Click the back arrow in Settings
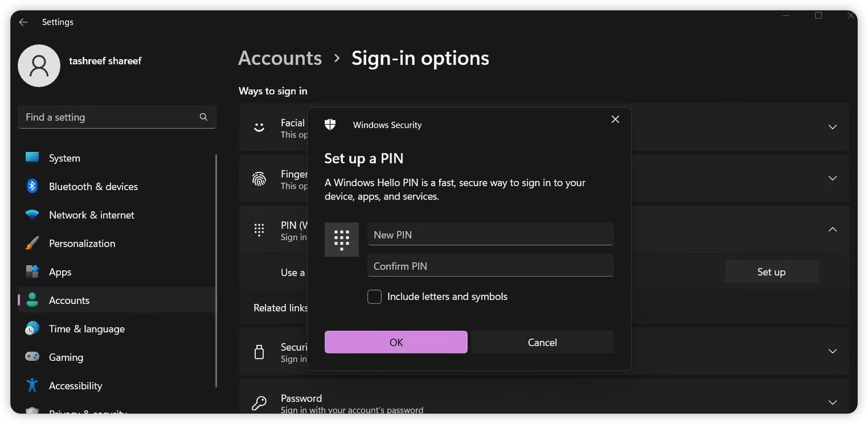The width and height of the screenshot is (868, 424). (23, 22)
